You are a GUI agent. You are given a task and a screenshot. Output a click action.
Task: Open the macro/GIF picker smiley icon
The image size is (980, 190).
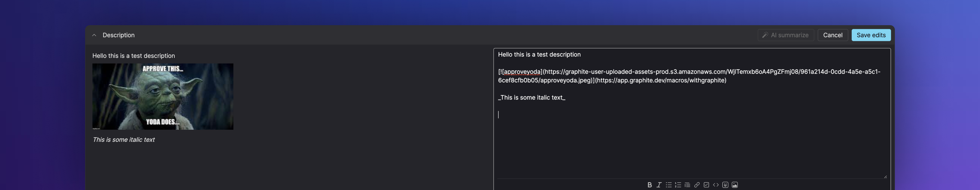coord(726,185)
